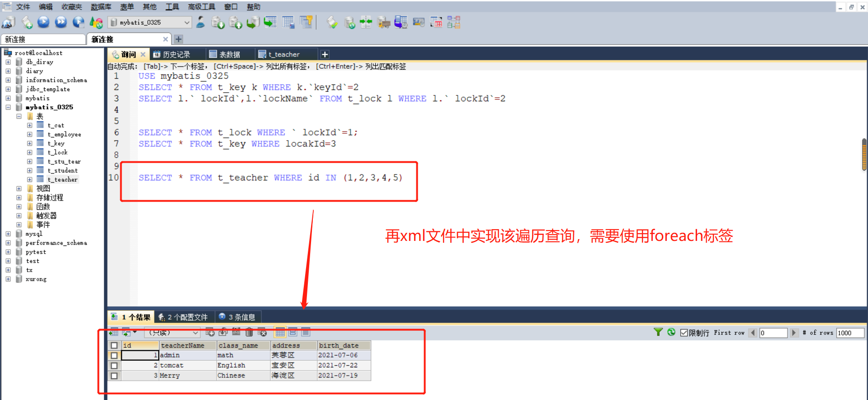
Task: Click the copy database to host icon
Action: (x=253, y=22)
